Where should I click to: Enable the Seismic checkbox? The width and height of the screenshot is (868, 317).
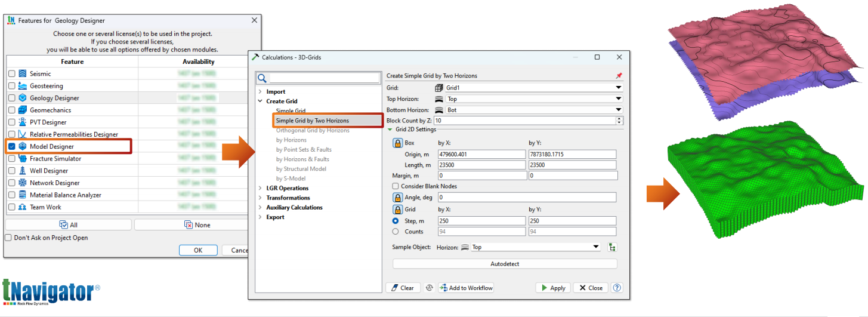[12, 73]
